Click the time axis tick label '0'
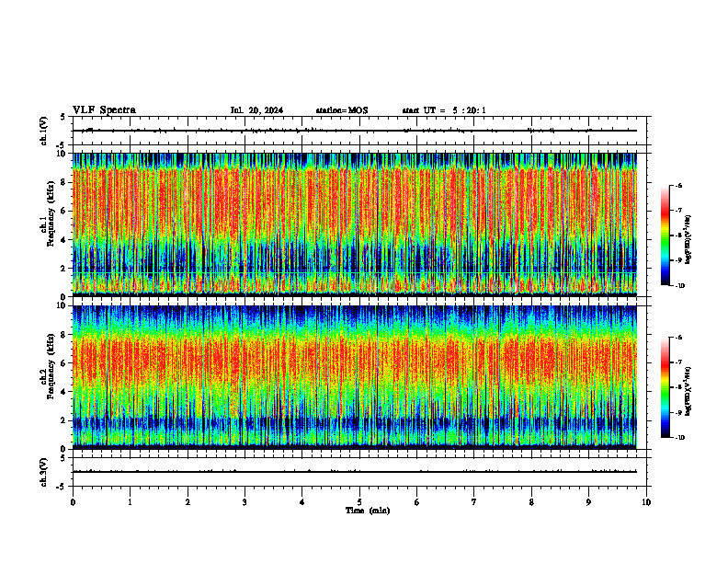728x563 pixels. (73, 502)
